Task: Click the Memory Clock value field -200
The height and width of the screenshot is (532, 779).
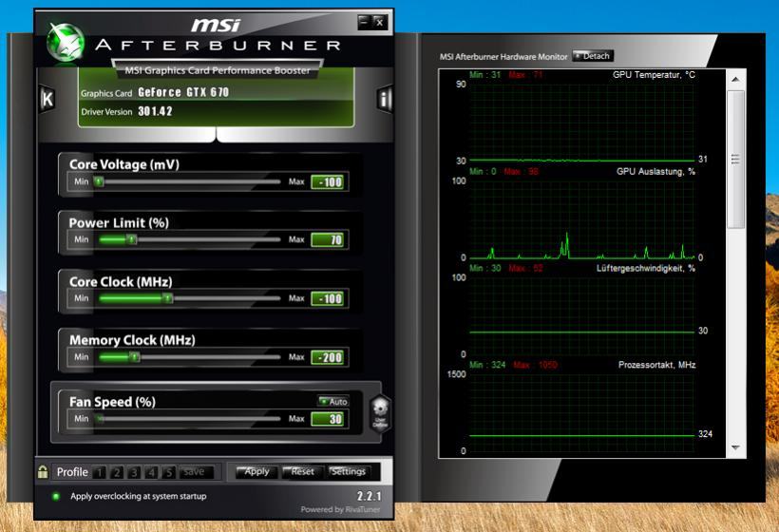Action: 328,357
